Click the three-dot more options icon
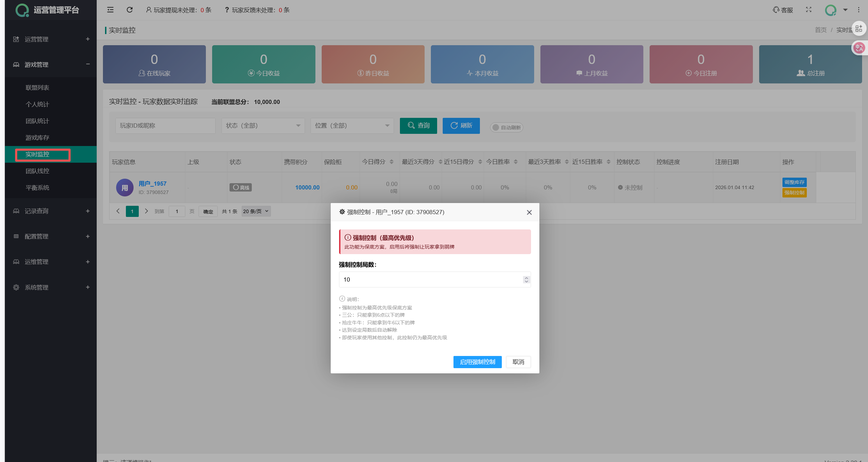The image size is (868, 462). pos(859,10)
